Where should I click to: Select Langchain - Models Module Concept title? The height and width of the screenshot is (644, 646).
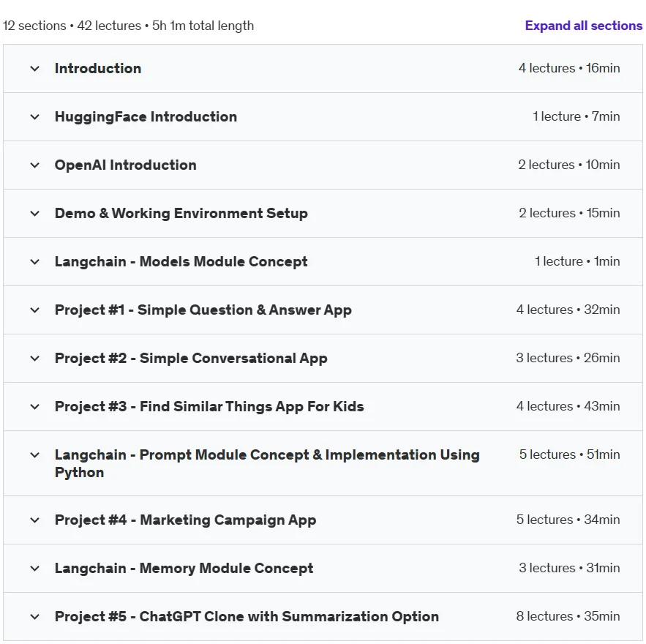[x=181, y=261]
